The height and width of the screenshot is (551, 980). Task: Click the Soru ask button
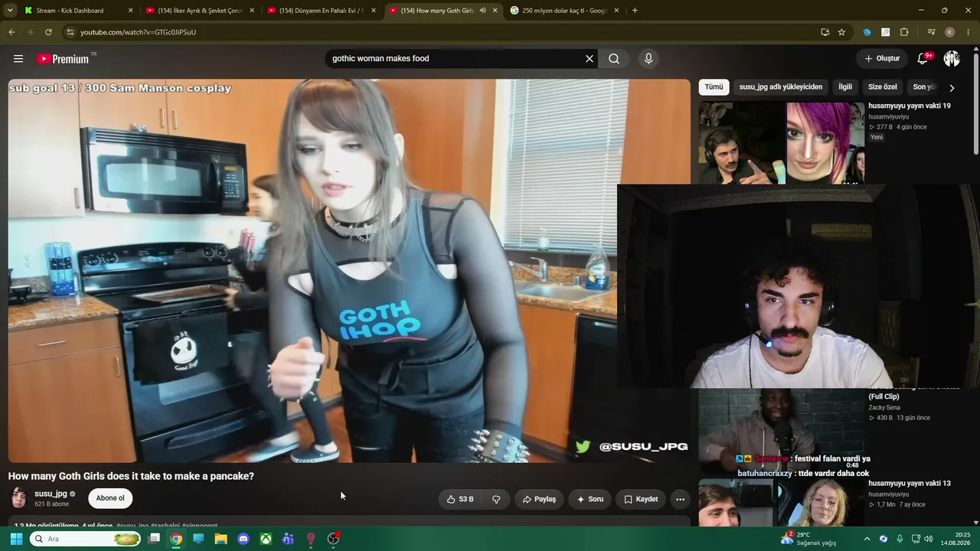(590, 499)
